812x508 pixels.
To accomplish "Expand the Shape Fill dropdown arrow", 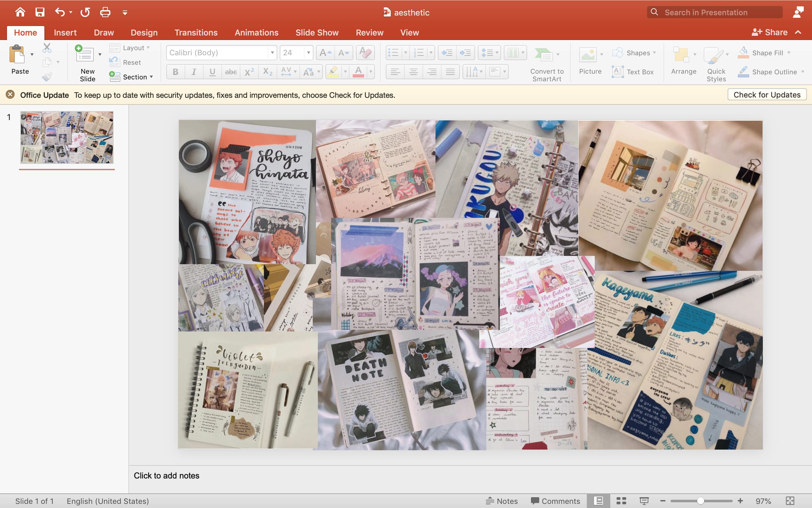I will (789, 53).
